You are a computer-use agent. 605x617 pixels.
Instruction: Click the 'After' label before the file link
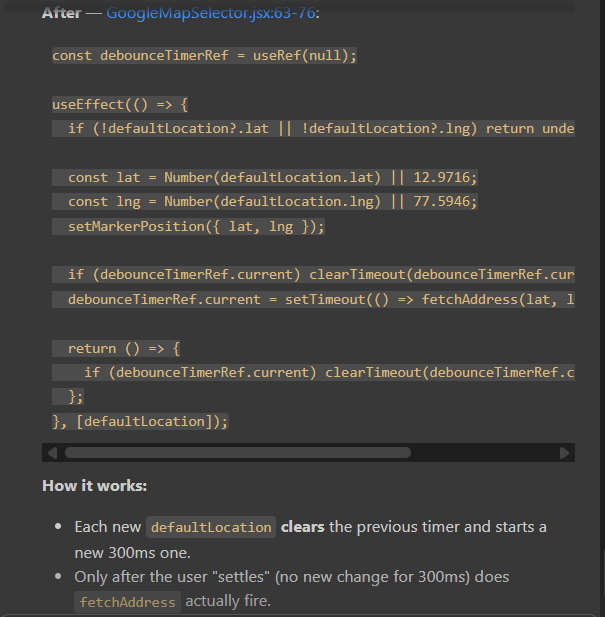click(x=61, y=13)
